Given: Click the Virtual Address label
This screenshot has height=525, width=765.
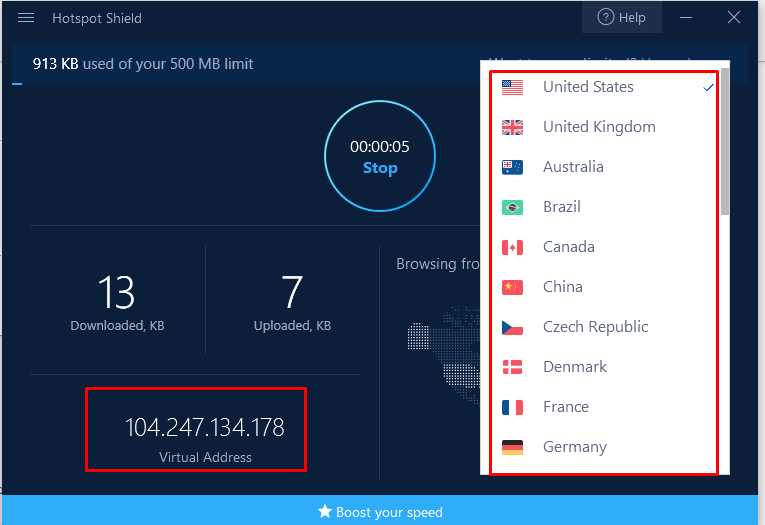Looking at the screenshot, I should tap(205, 457).
